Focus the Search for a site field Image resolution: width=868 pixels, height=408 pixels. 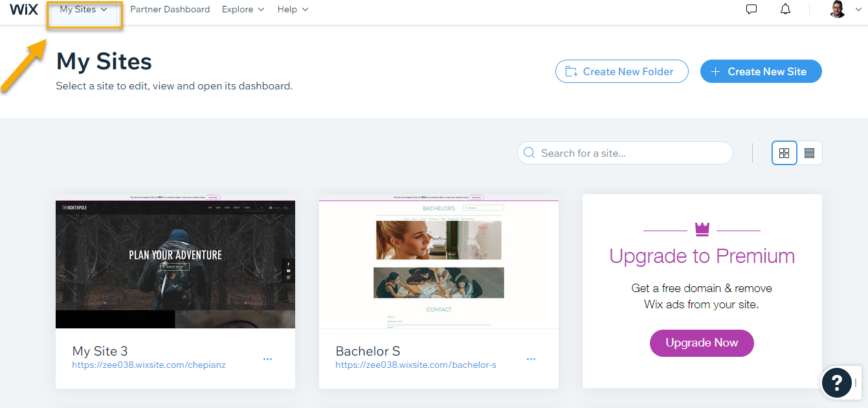tap(625, 153)
